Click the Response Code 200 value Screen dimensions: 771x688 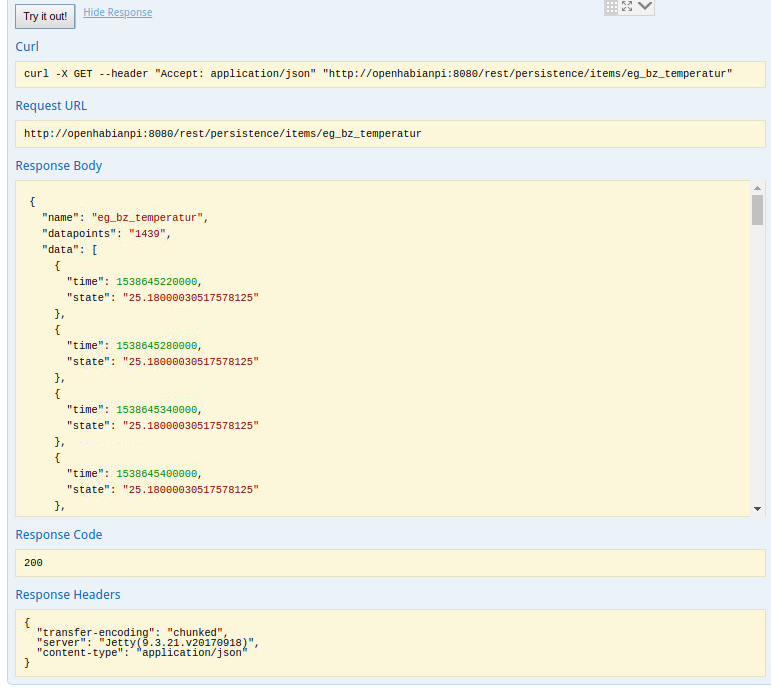[34, 563]
